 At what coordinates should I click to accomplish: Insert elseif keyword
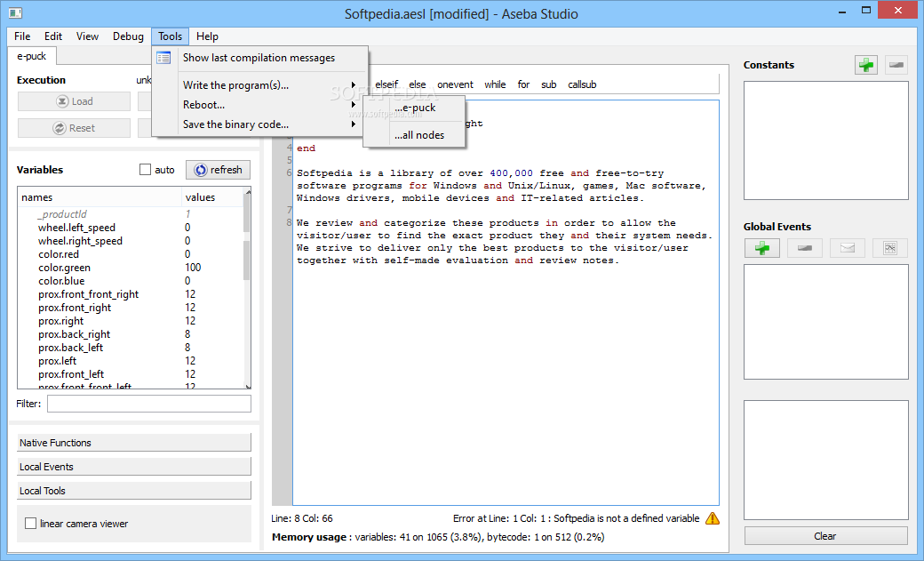[386, 84]
